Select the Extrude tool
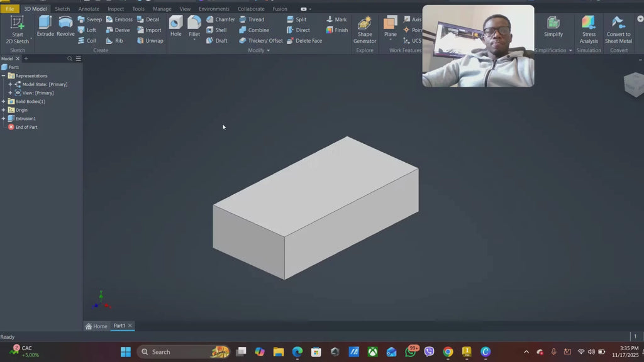This screenshot has width=644, height=362. pos(45,30)
